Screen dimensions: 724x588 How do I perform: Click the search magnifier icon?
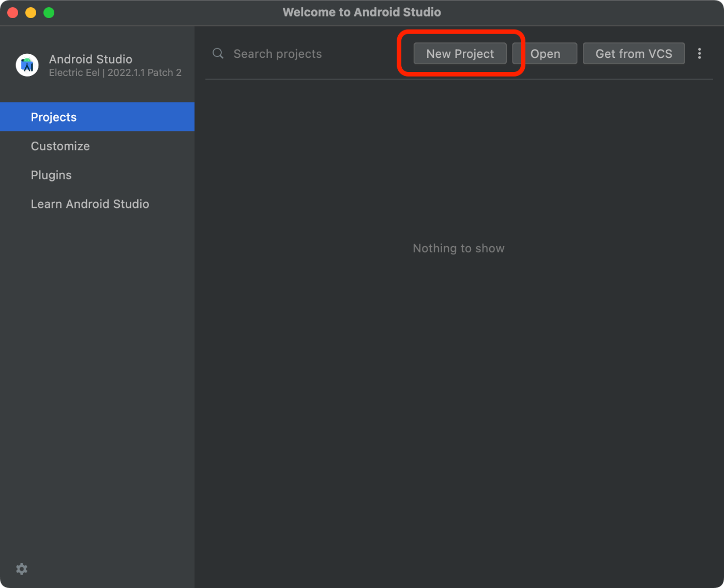pyautogui.click(x=218, y=53)
